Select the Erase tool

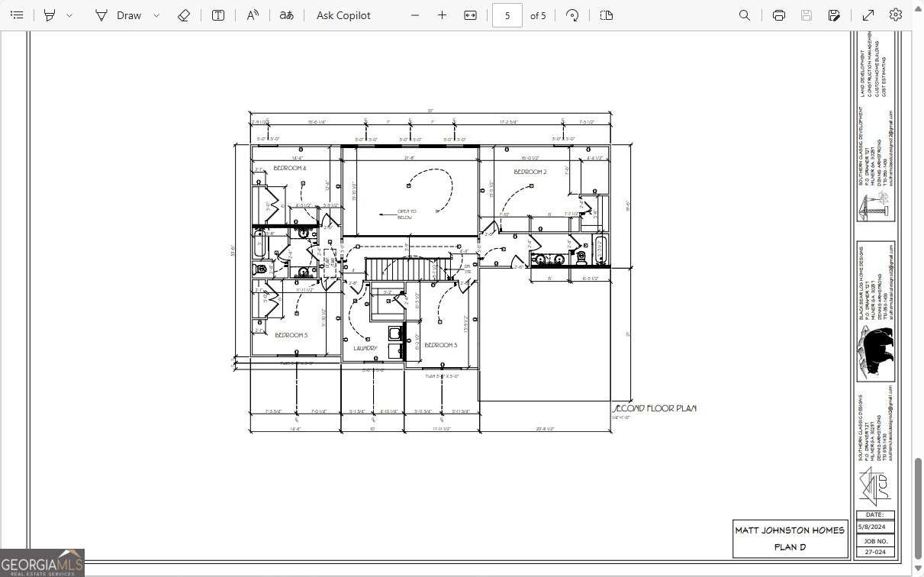pyautogui.click(x=184, y=15)
